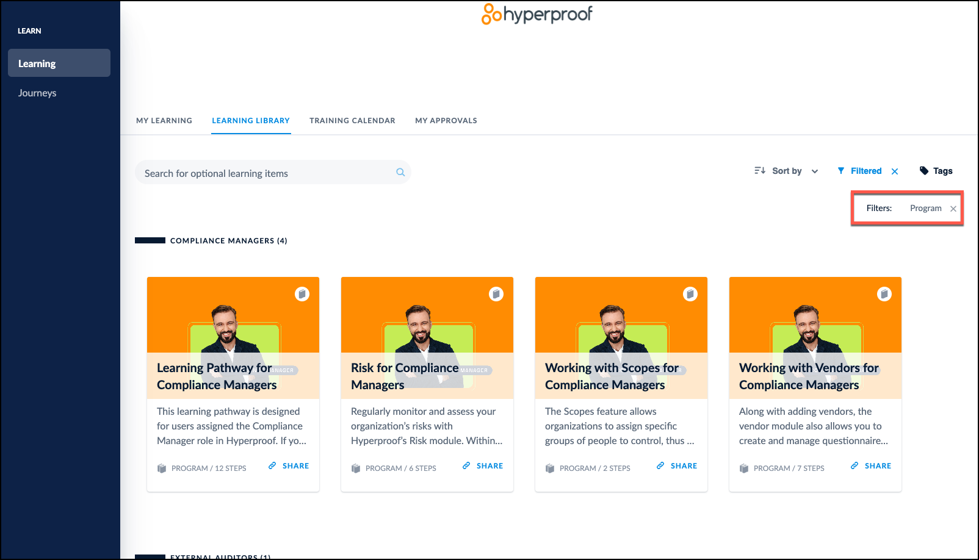Click the Tags tag icon
The height and width of the screenshot is (560, 979).
pos(924,171)
